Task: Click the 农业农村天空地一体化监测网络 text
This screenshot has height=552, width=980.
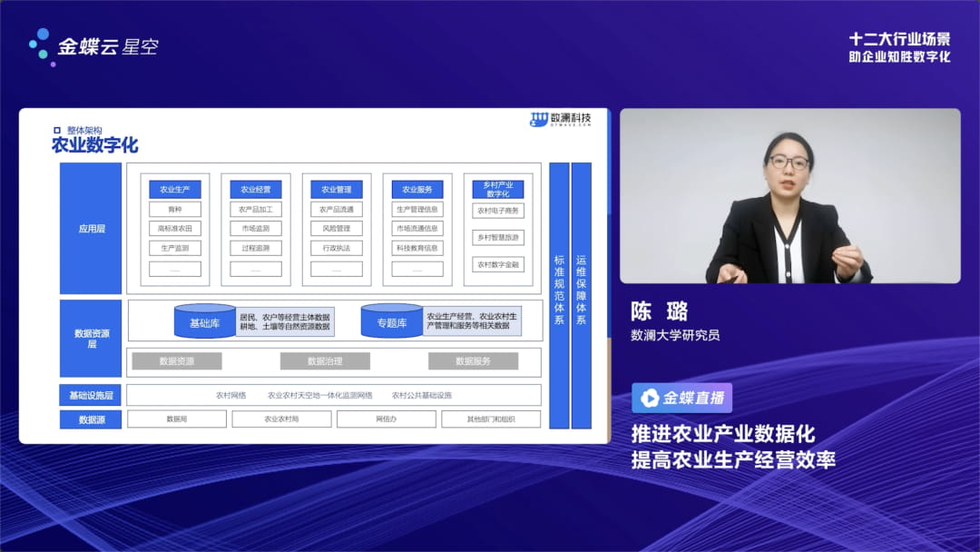Action: [x=320, y=395]
